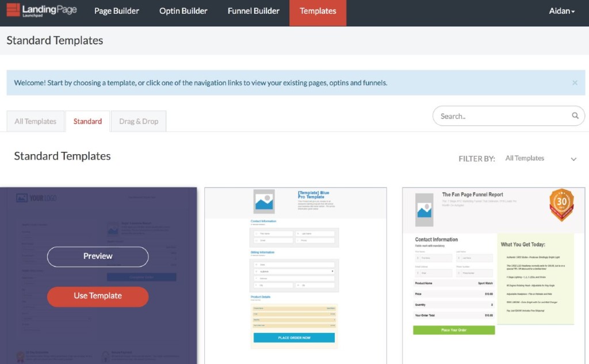The image size is (589, 364).
Task: Click the image placeholder in Fan Page template
Action: pyautogui.click(x=424, y=210)
